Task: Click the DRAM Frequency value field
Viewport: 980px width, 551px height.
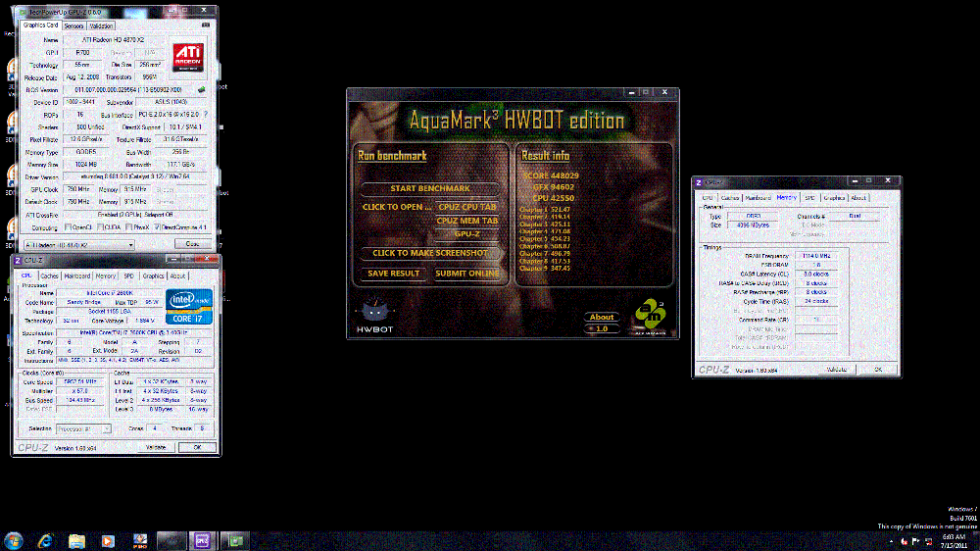Action: pos(816,256)
